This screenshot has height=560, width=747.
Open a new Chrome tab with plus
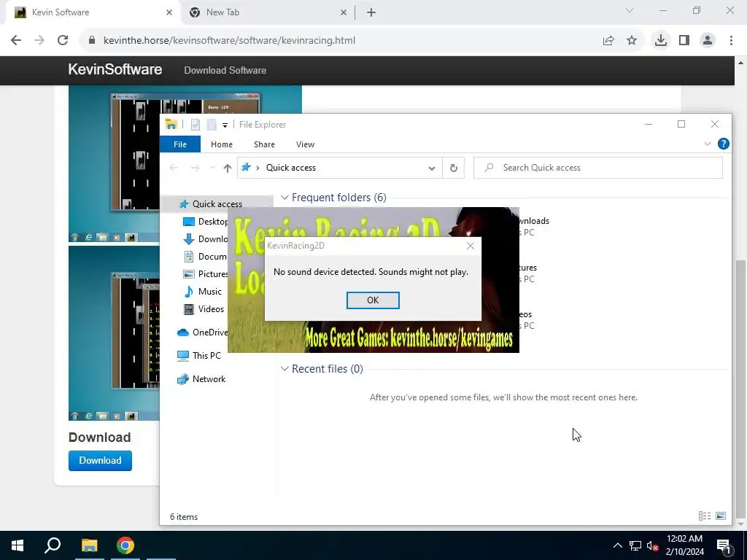[x=371, y=13]
